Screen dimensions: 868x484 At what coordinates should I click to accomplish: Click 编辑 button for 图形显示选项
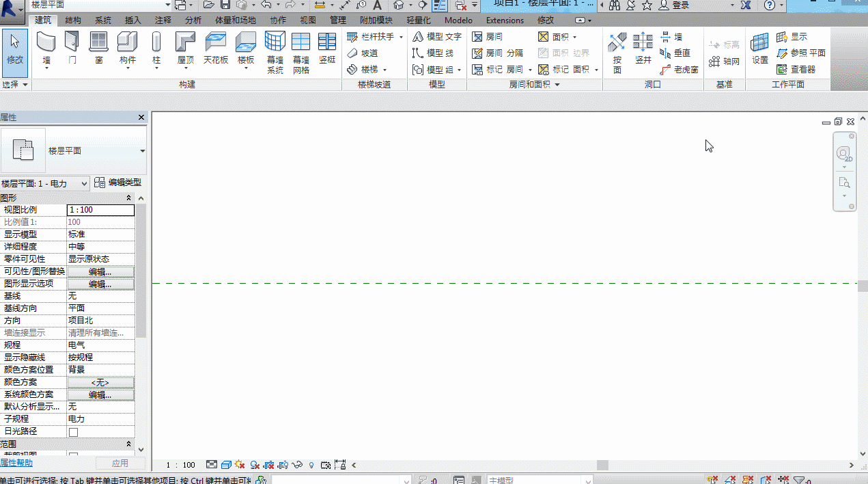tap(100, 284)
